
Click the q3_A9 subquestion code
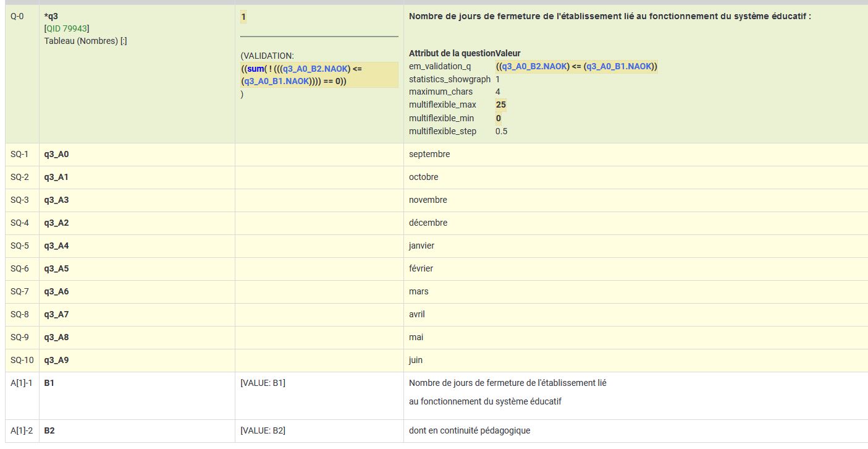(x=56, y=360)
